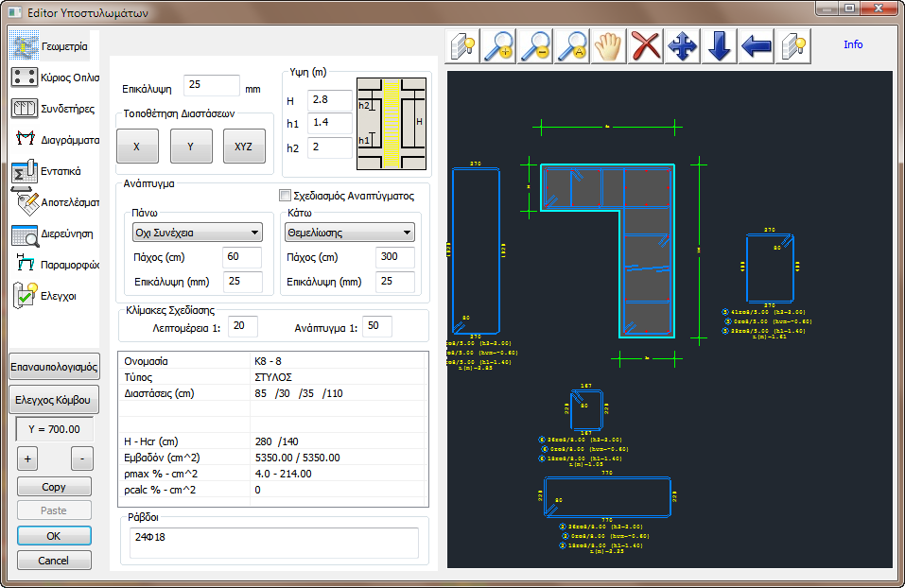The image size is (905, 588).
Task: Select the pan hand tool
Action: (609, 45)
